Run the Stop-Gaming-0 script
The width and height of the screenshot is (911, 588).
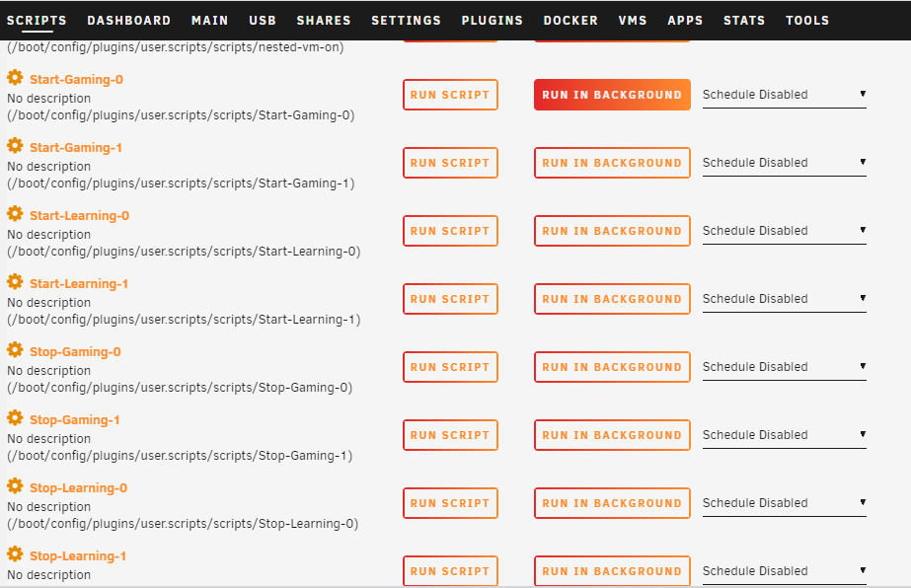coord(450,367)
